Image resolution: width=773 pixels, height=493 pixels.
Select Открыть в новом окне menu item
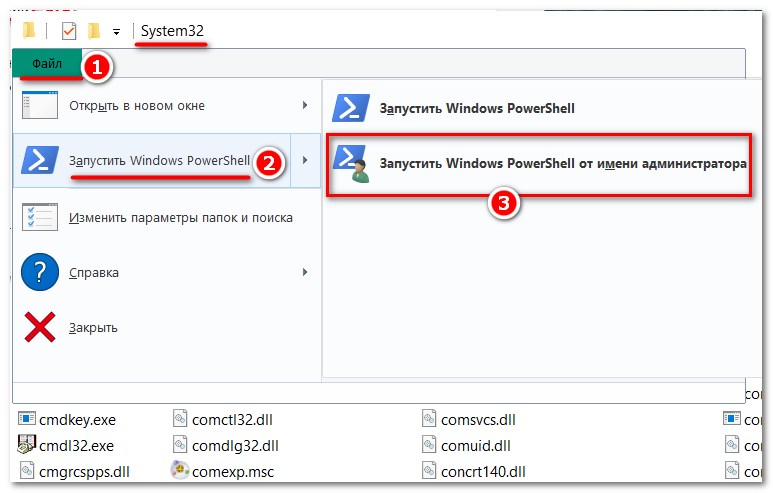tap(167, 106)
